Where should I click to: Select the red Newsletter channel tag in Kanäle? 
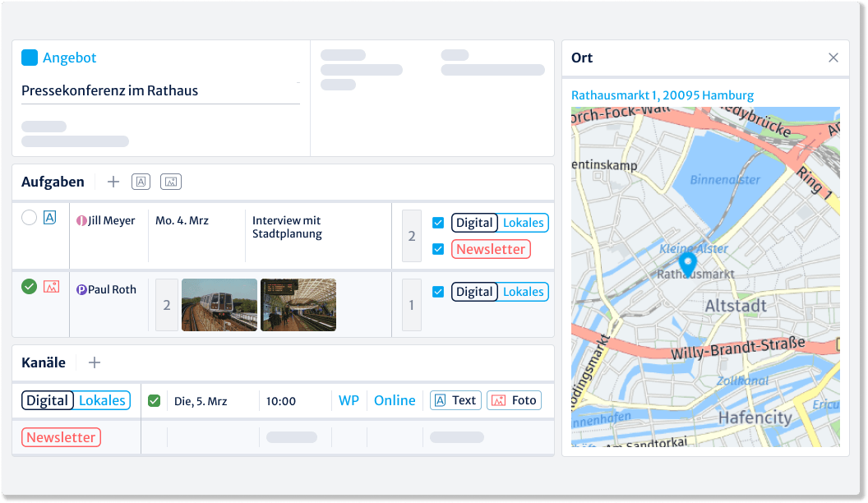61,437
